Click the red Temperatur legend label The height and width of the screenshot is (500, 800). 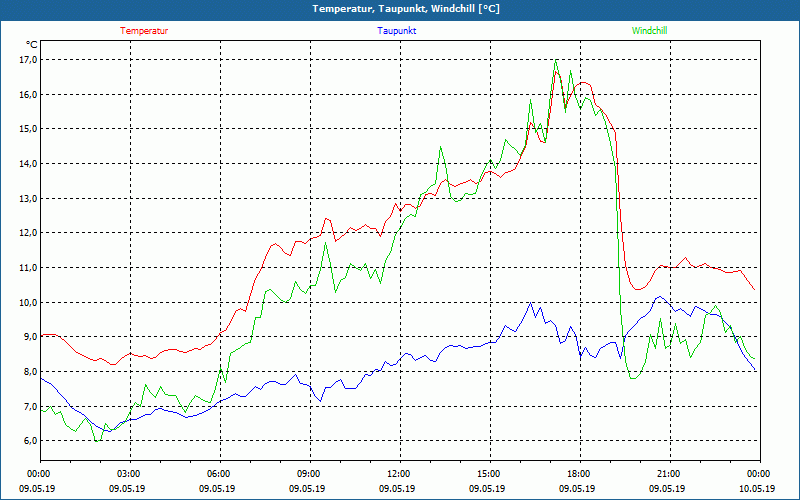pos(144,31)
